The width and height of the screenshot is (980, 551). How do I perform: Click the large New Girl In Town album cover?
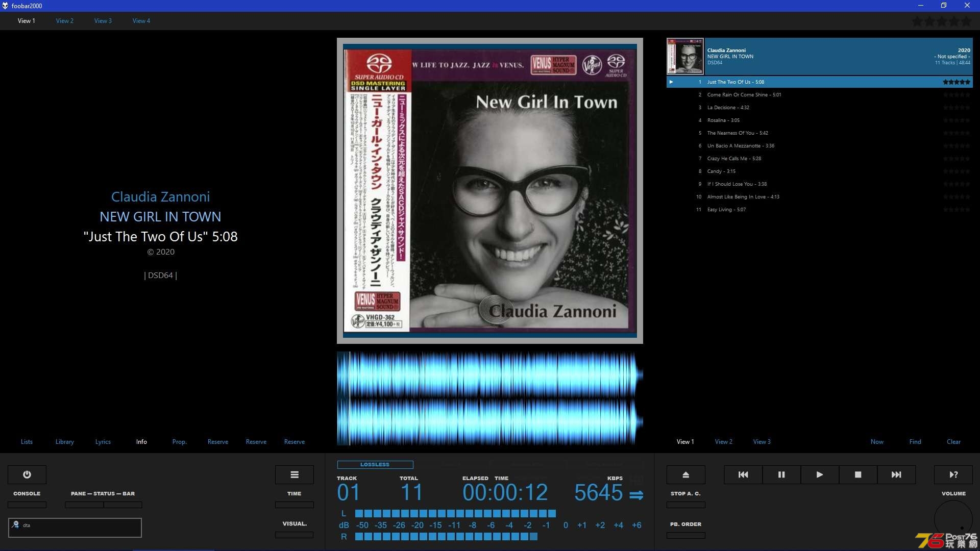490,191
